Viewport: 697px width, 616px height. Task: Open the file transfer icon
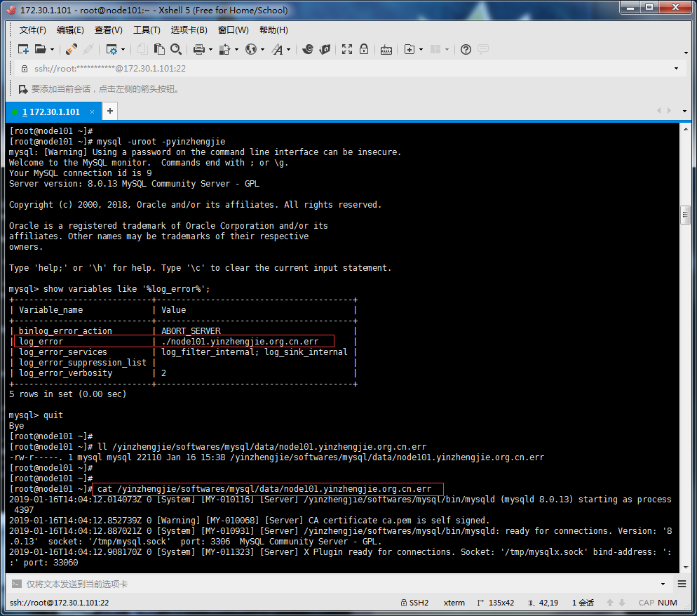click(x=225, y=49)
